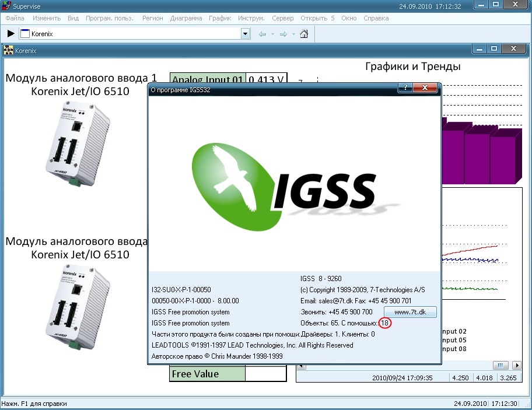Close the О программе IGSS32 dialog
Screen dimensions: 532x410
pos(425,87)
